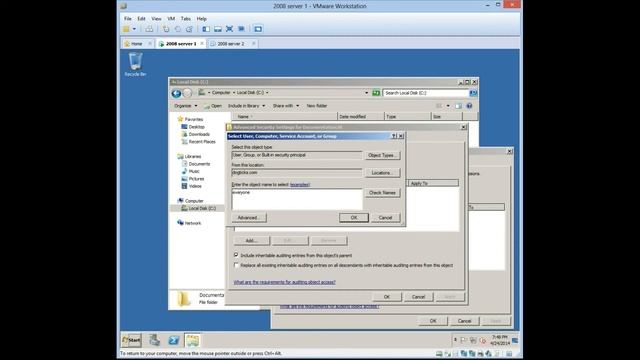Click the explorer help icon

469,106
